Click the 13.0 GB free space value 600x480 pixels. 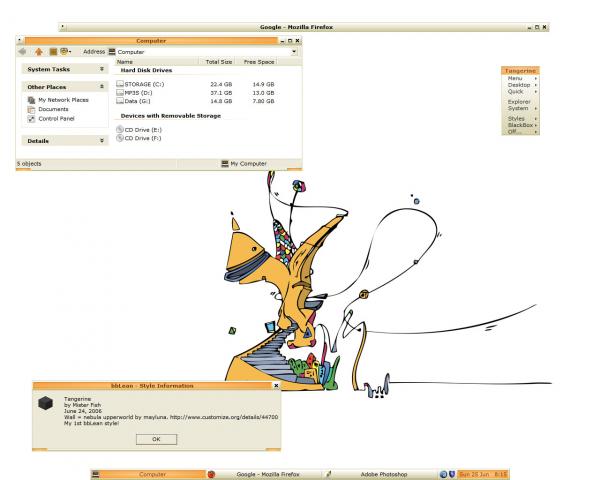(x=263, y=93)
